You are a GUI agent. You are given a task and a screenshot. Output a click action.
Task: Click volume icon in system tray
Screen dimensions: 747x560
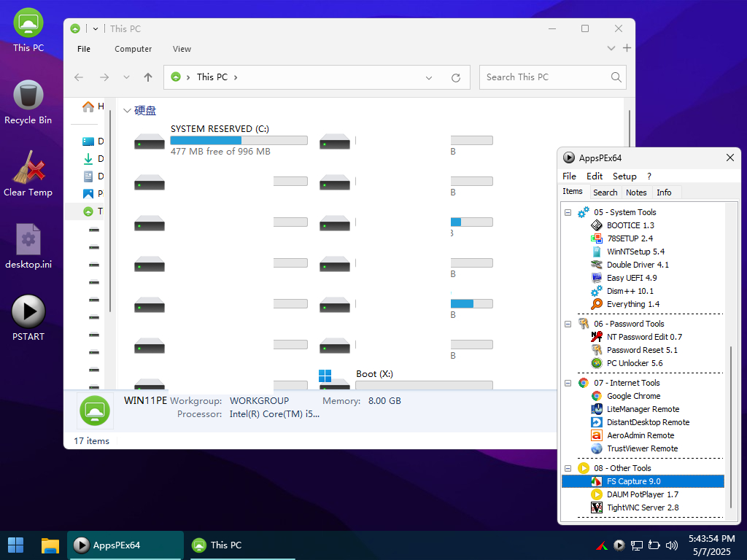672,545
